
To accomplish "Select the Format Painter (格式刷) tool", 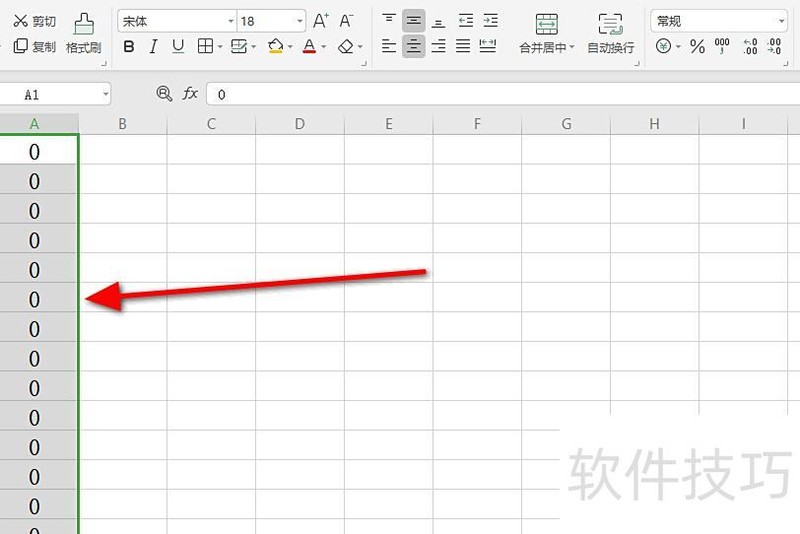I will point(84,34).
